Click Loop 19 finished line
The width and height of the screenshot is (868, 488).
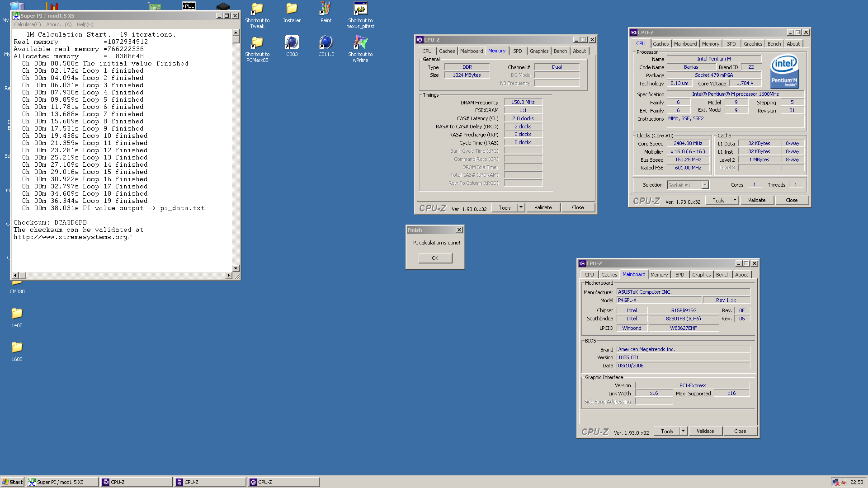85,201
